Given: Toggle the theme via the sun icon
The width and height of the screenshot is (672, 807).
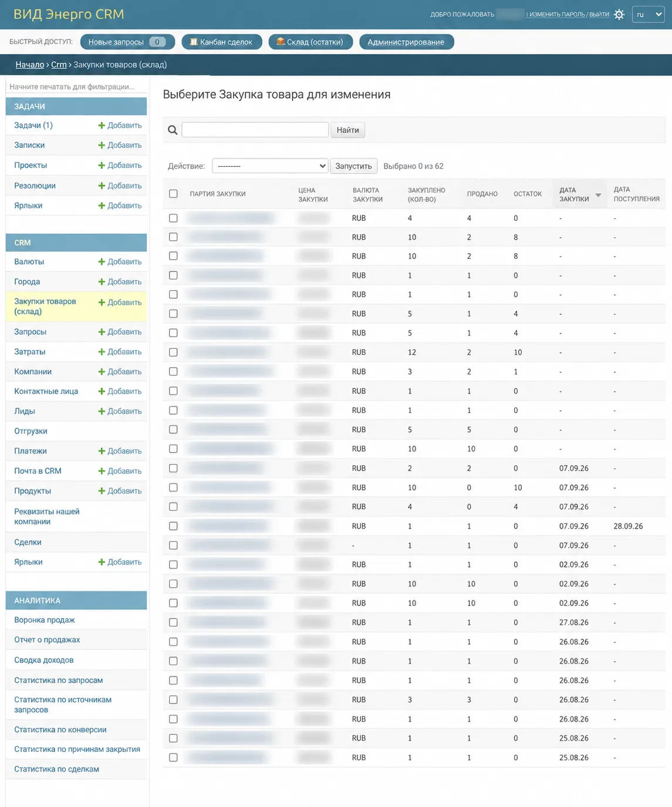Looking at the screenshot, I should pos(619,14).
